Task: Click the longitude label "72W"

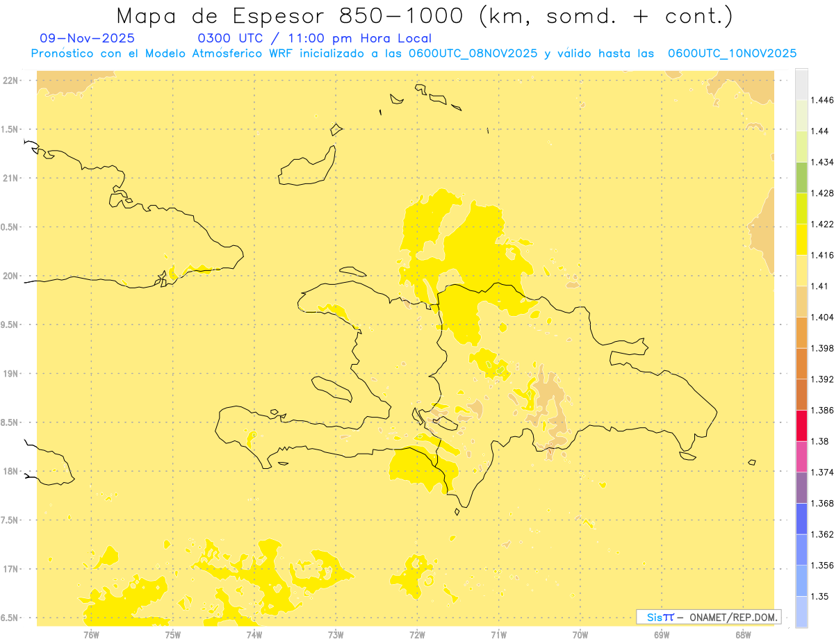Action: coord(417,634)
